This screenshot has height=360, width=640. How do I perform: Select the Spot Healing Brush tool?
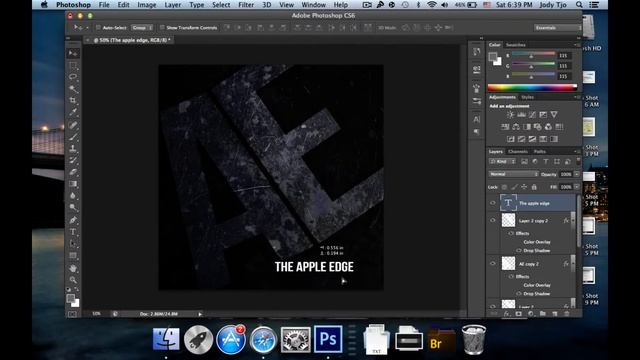(73, 125)
